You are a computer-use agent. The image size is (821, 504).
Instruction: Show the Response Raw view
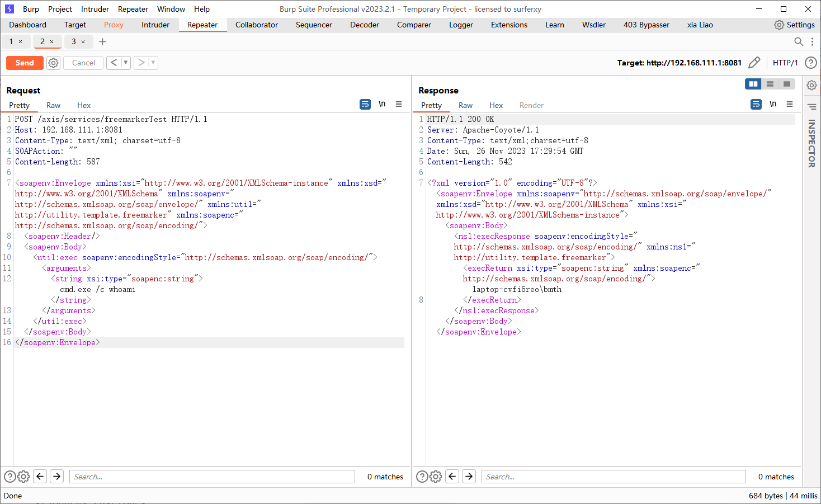(465, 105)
